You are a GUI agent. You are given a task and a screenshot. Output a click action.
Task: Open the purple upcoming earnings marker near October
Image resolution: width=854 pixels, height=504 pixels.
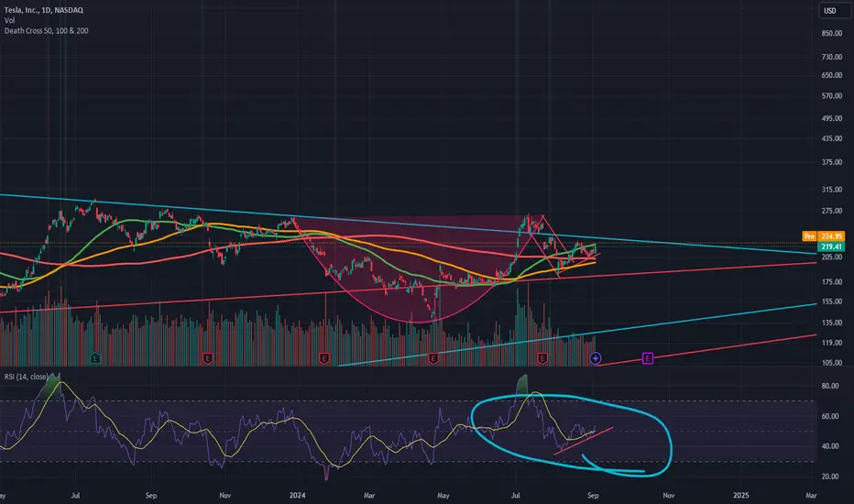[x=647, y=358]
